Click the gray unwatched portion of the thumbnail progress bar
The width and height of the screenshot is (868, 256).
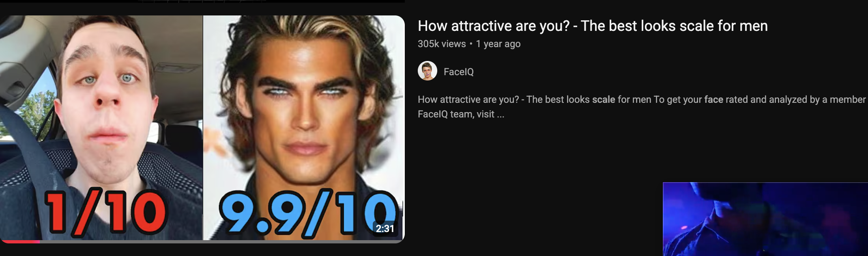click(222, 241)
